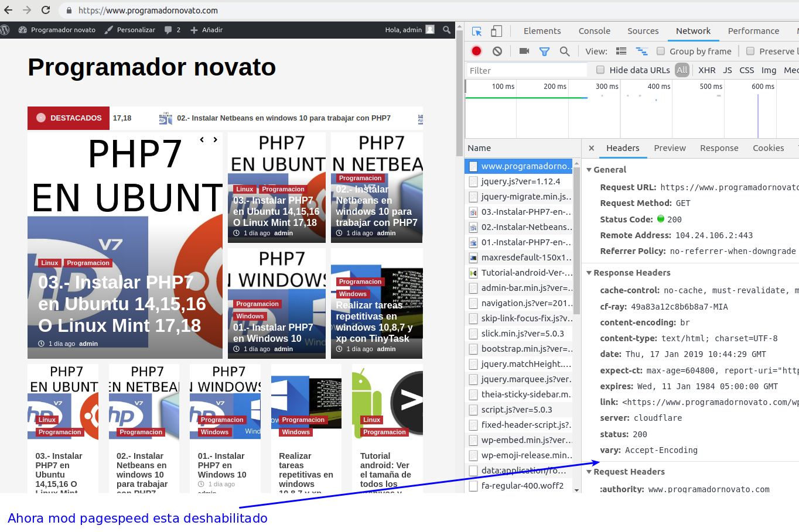The image size is (799, 532).
Task: Close the request details pane with X
Action: (x=592, y=148)
